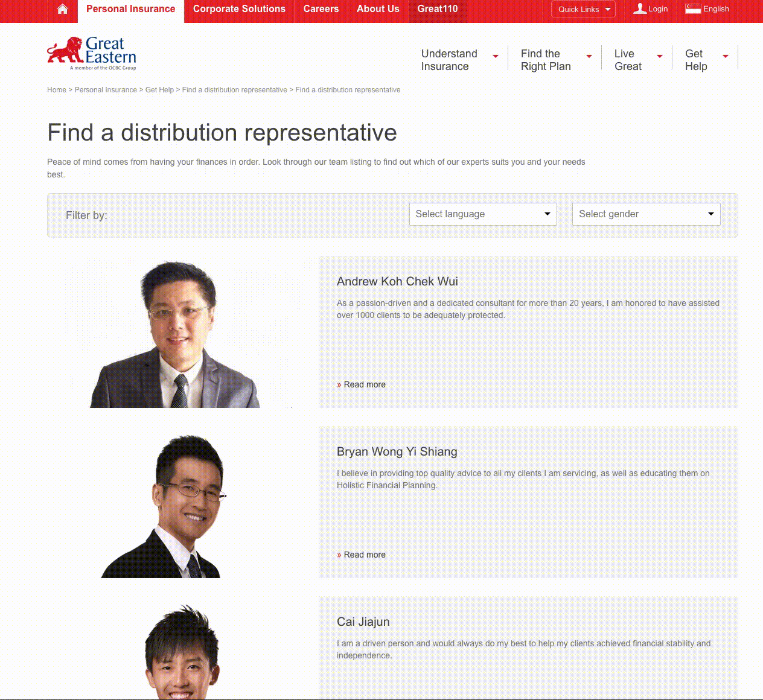The width and height of the screenshot is (763, 700).
Task: Open the Corporate Solutions tab
Action: (239, 9)
